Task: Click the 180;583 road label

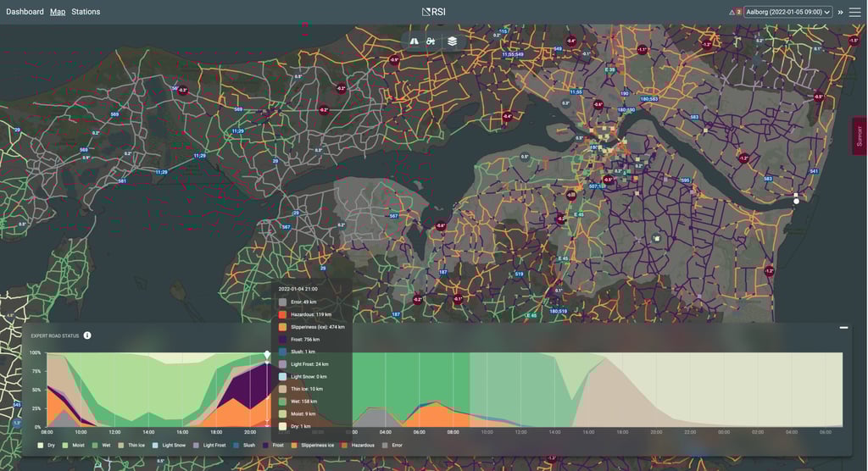Action: click(x=649, y=99)
